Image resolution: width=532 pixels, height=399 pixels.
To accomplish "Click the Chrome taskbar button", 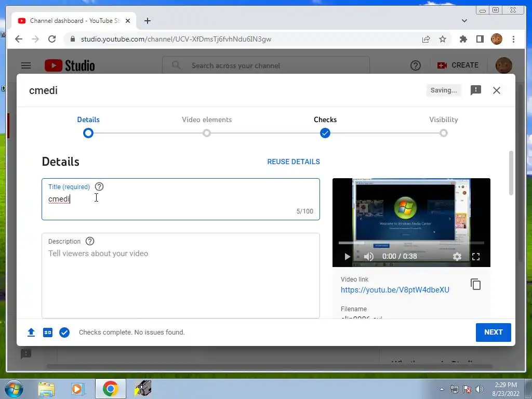I will pyautogui.click(x=110, y=389).
